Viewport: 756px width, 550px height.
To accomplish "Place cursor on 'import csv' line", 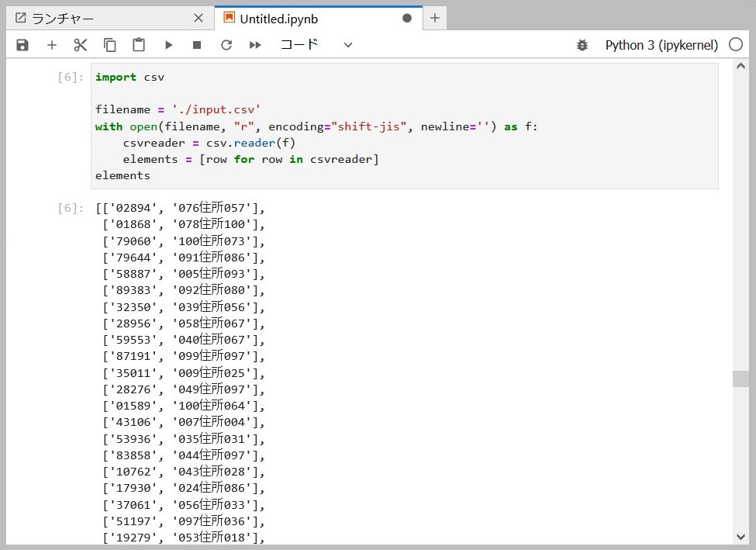I will coord(129,78).
